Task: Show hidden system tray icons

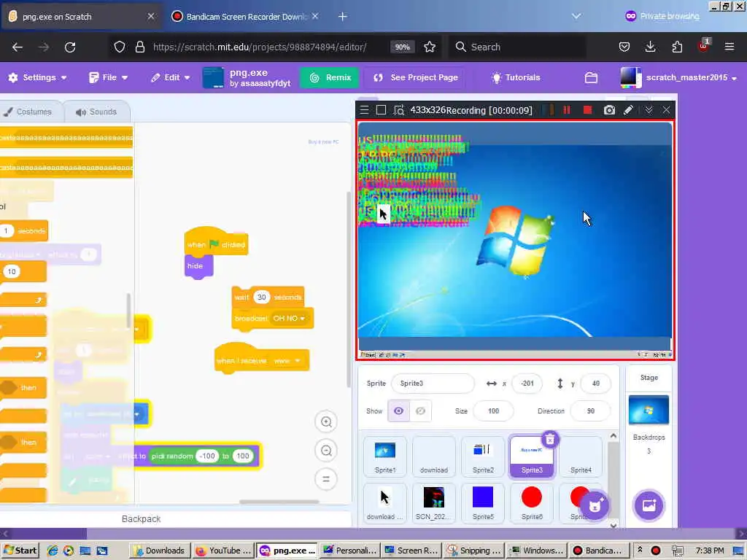Action: click(x=640, y=550)
